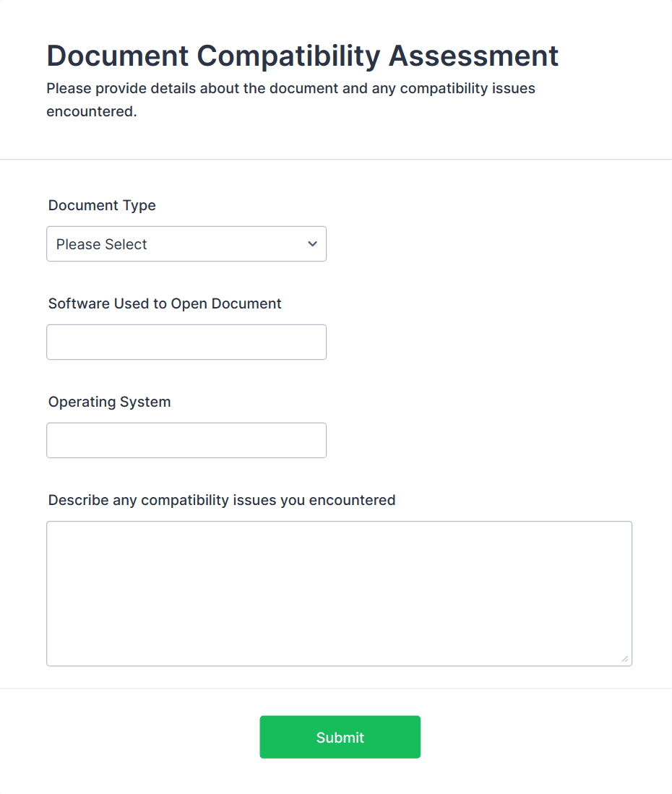Click the Document Type selection control

(186, 243)
